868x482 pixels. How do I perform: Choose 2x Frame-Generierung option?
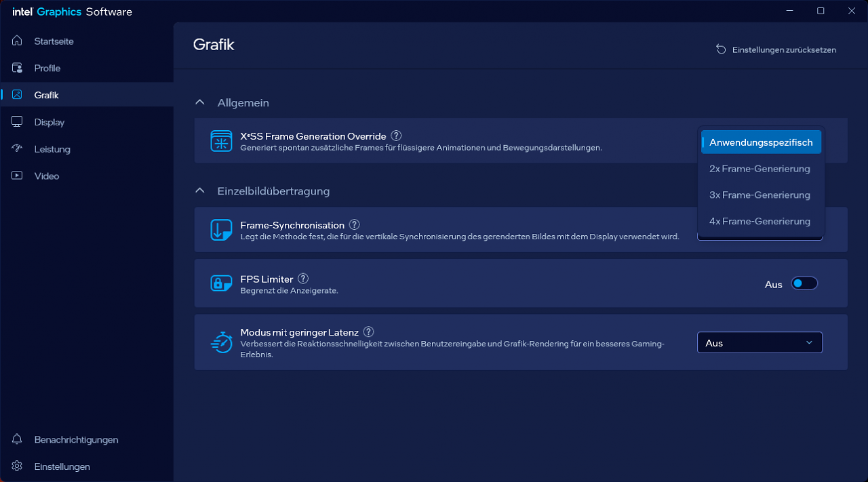pyautogui.click(x=761, y=169)
